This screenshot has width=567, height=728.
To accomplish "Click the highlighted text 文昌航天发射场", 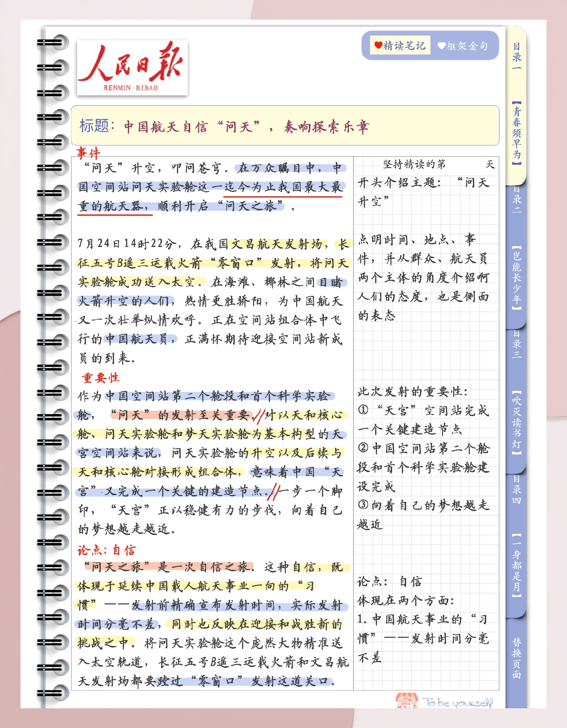I will [x=277, y=244].
